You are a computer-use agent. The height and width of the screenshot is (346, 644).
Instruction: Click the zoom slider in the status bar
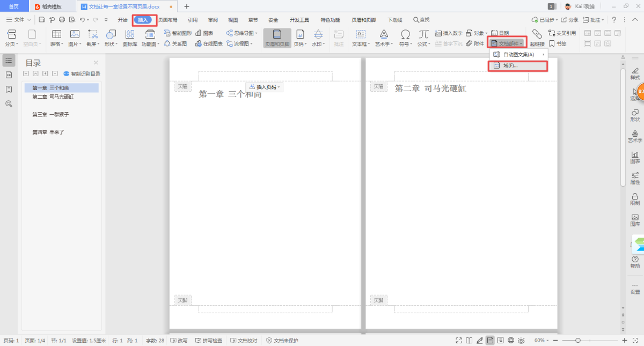[x=577, y=341]
